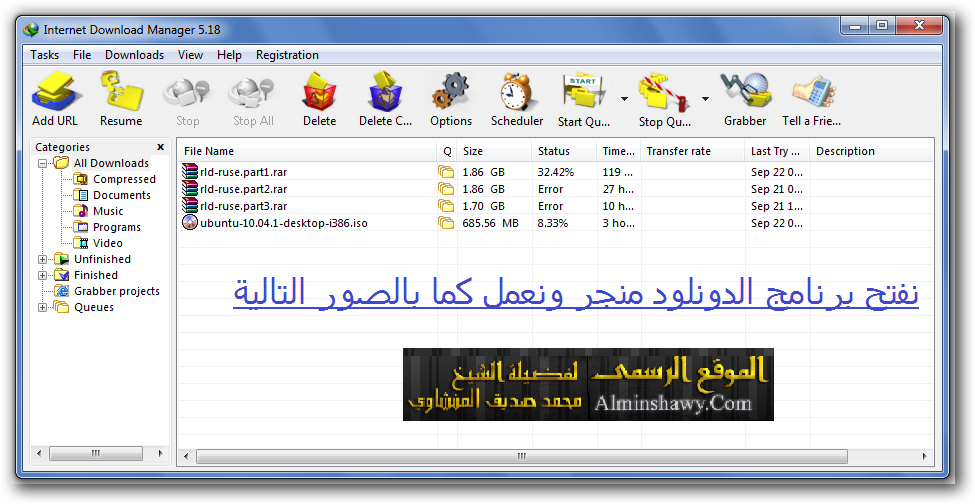The height and width of the screenshot is (504, 975).
Task: Open the Registration menu
Action: [x=287, y=55]
